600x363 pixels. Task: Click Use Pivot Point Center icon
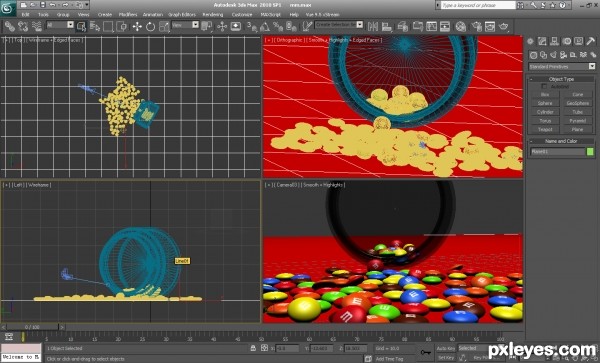[207, 26]
